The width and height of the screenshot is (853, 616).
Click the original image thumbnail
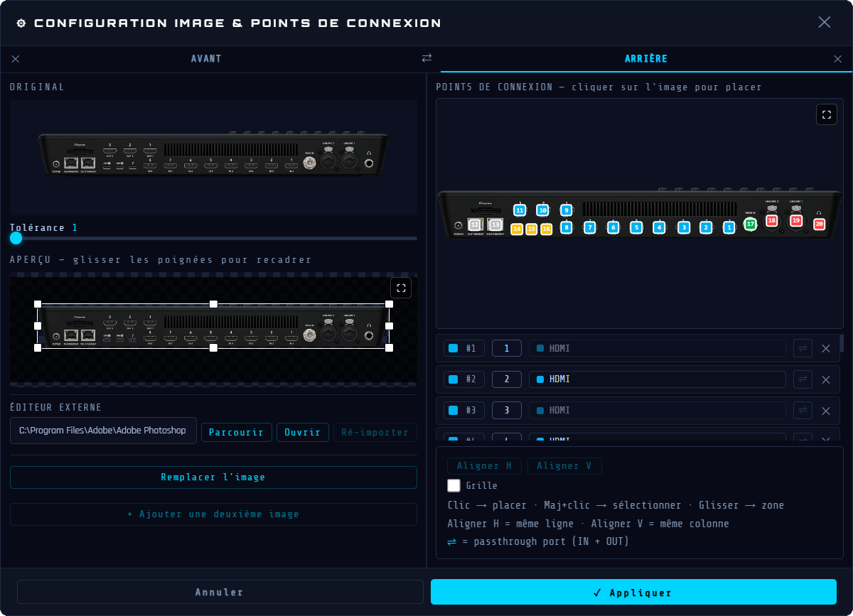213,157
